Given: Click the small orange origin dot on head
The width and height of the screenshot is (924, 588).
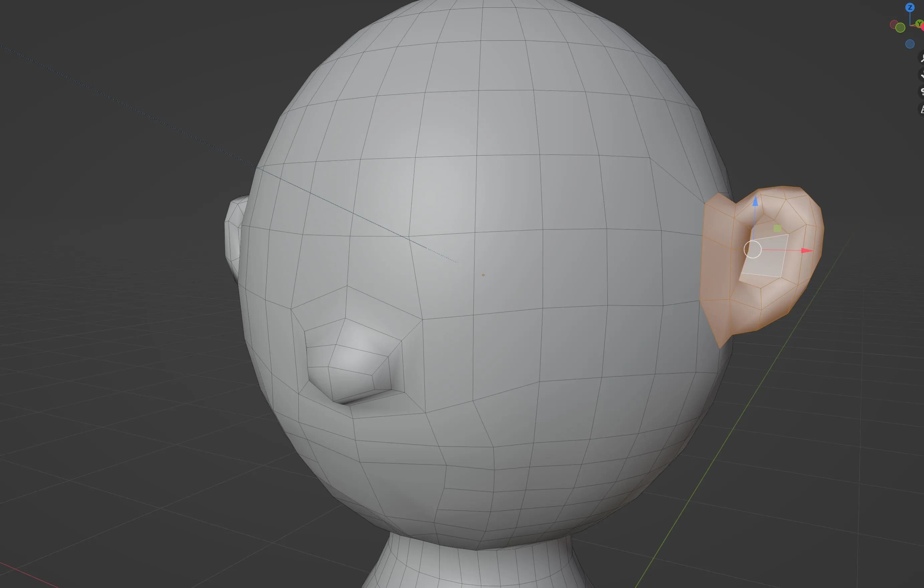Looking at the screenshot, I should 483,275.
